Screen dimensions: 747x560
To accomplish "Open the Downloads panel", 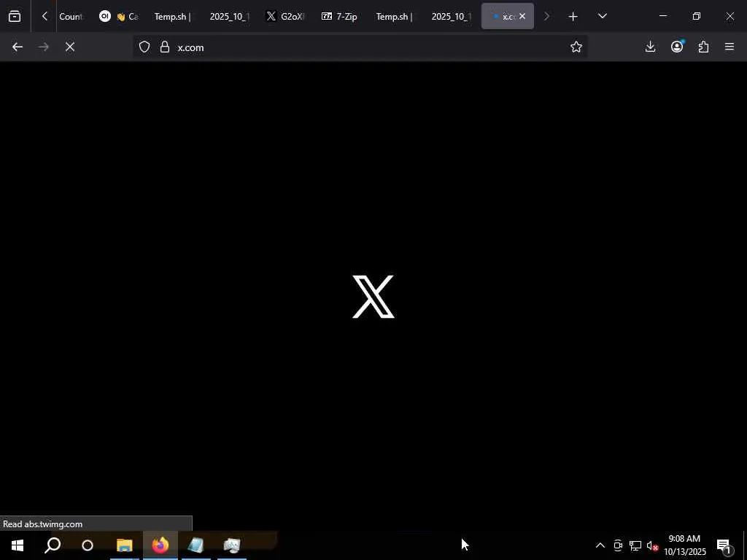I will (x=650, y=47).
